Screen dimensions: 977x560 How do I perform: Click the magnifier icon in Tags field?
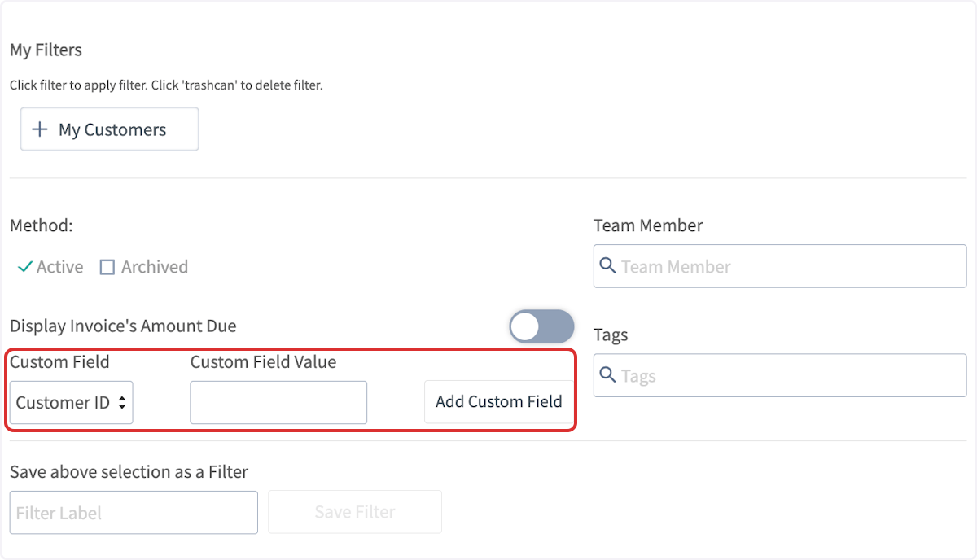click(x=607, y=374)
